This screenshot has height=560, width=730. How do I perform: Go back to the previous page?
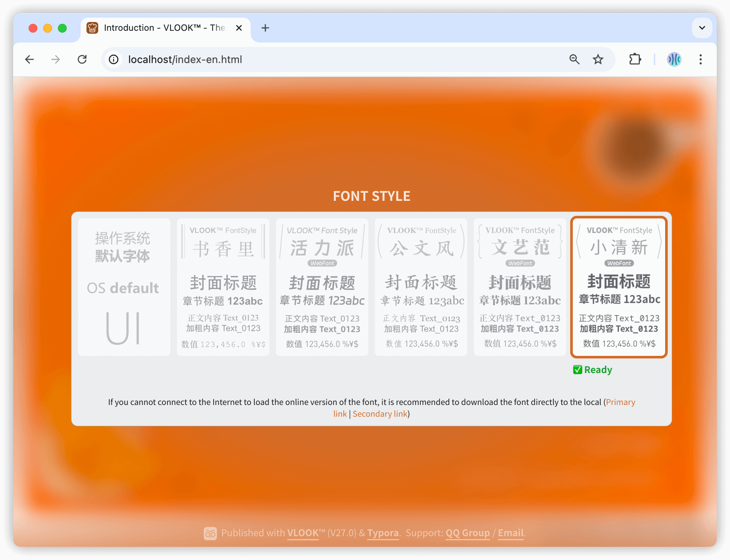point(30,59)
